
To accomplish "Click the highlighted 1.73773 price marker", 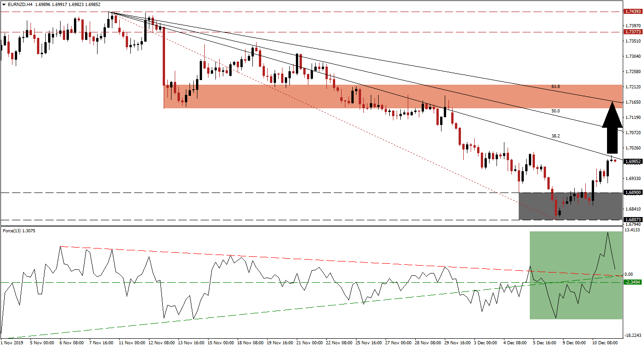I will 632,32.
